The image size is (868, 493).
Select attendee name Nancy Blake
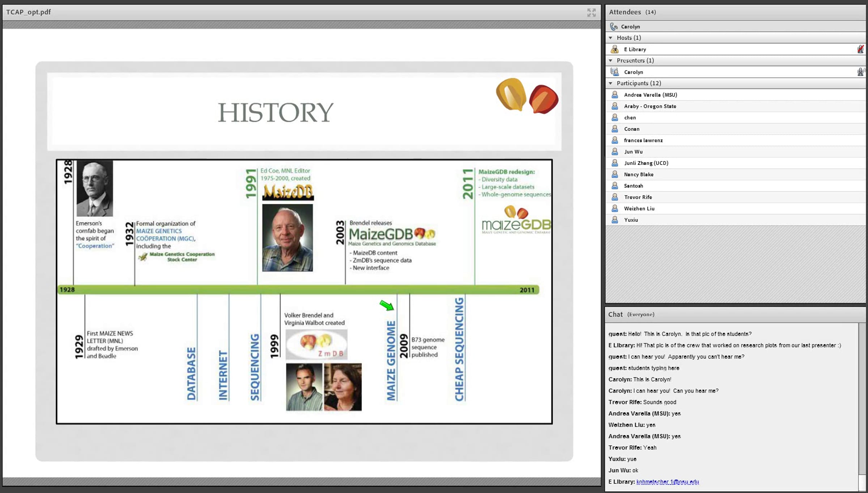click(x=639, y=174)
